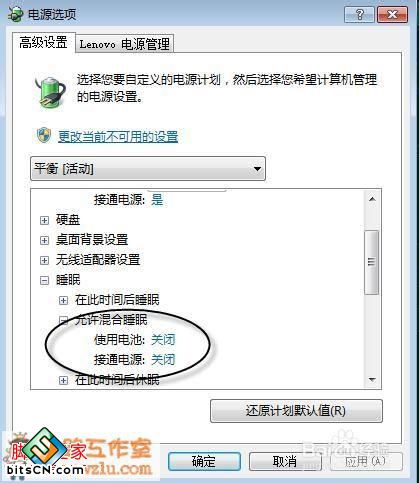Expand 在此时间后休眠 sub-item
Viewport: 419px width, 483px height.
(x=63, y=380)
